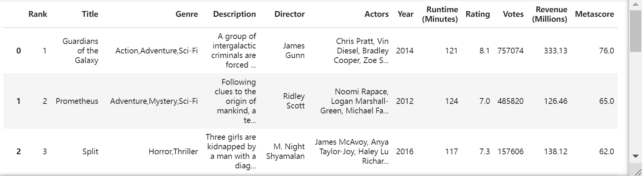Image resolution: width=644 pixels, height=176 pixels.
Task: Click the Rating column header
Action: click(478, 14)
